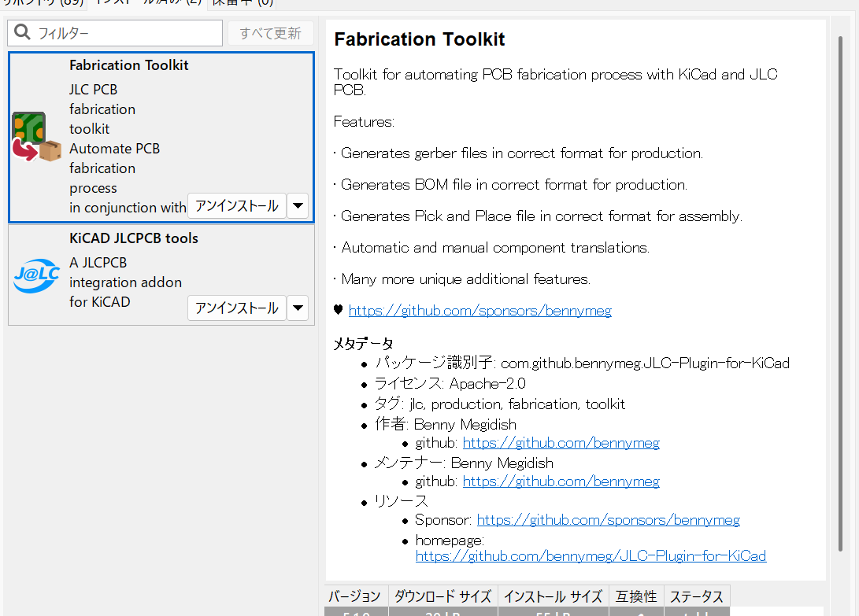Screen dimensions: 859x616
Task: Click the 'Generates BOM file' feature line
Action: [x=510, y=185]
